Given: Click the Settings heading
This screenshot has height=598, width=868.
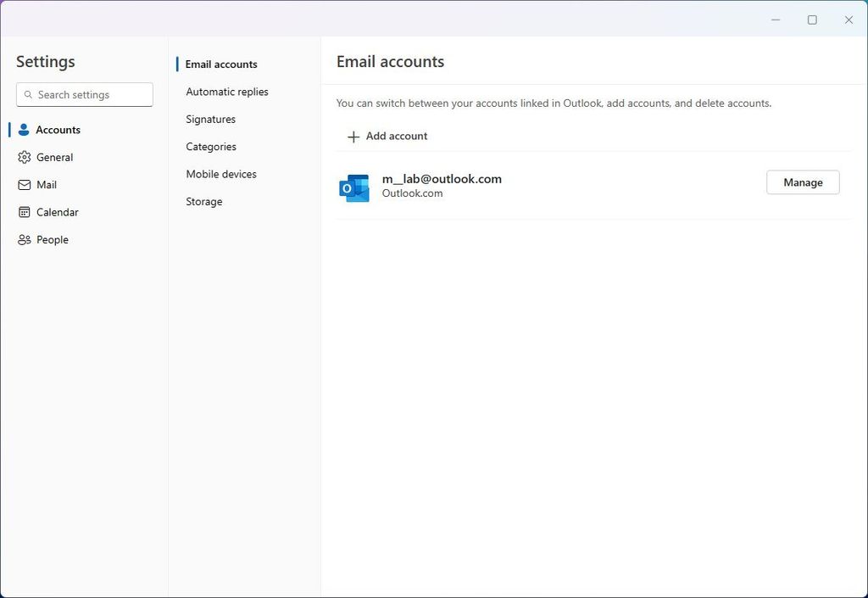Looking at the screenshot, I should point(46,61).
